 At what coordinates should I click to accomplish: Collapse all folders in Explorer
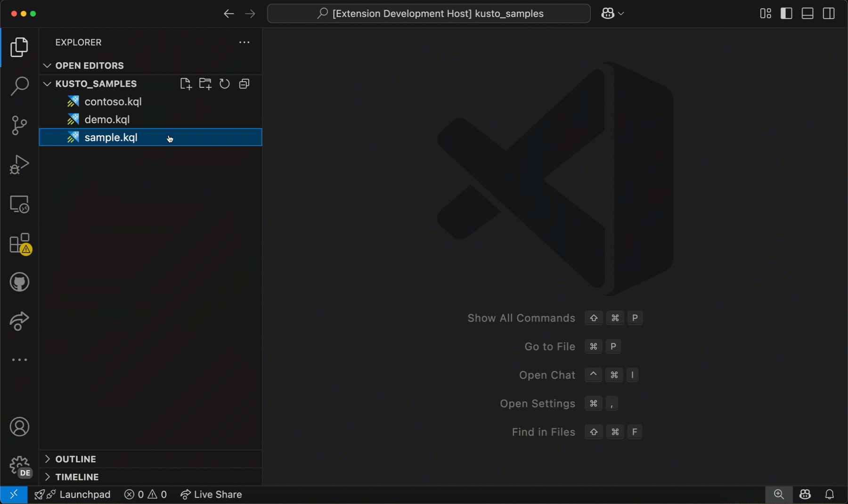[x=244, y=84]
